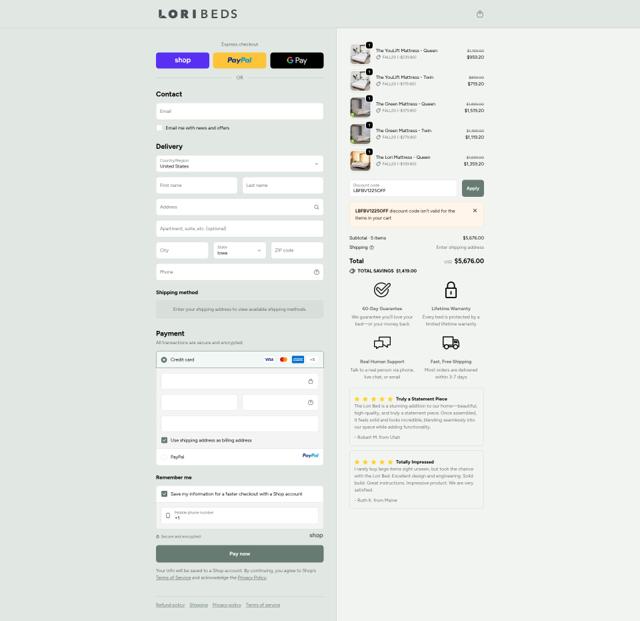Click the Last name field
This screenshot has height=621, width=640.
pos(283,185)
